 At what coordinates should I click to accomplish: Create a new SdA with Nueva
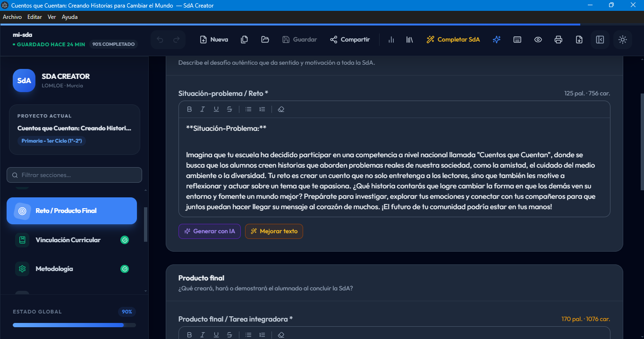point(214,40)
